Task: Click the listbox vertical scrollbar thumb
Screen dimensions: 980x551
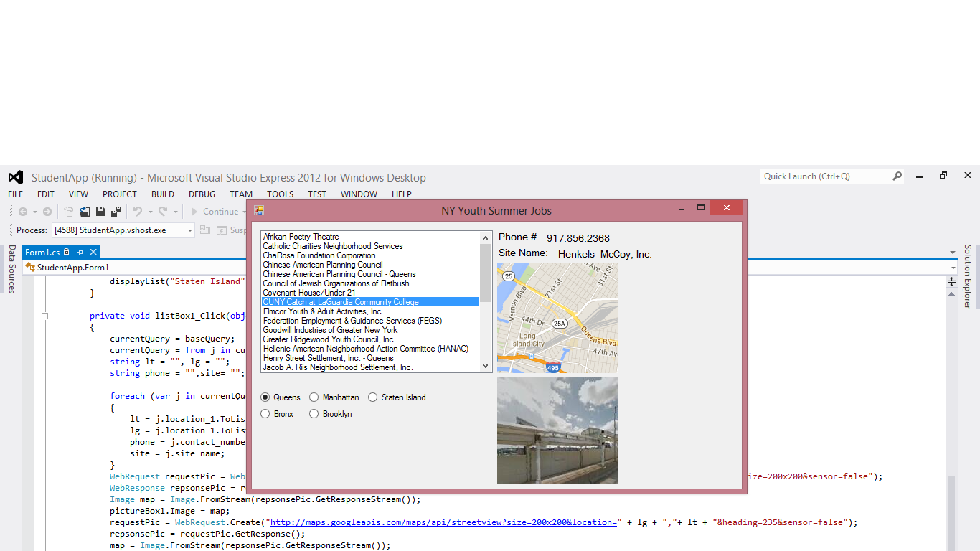Action: [x=486, y=273]
